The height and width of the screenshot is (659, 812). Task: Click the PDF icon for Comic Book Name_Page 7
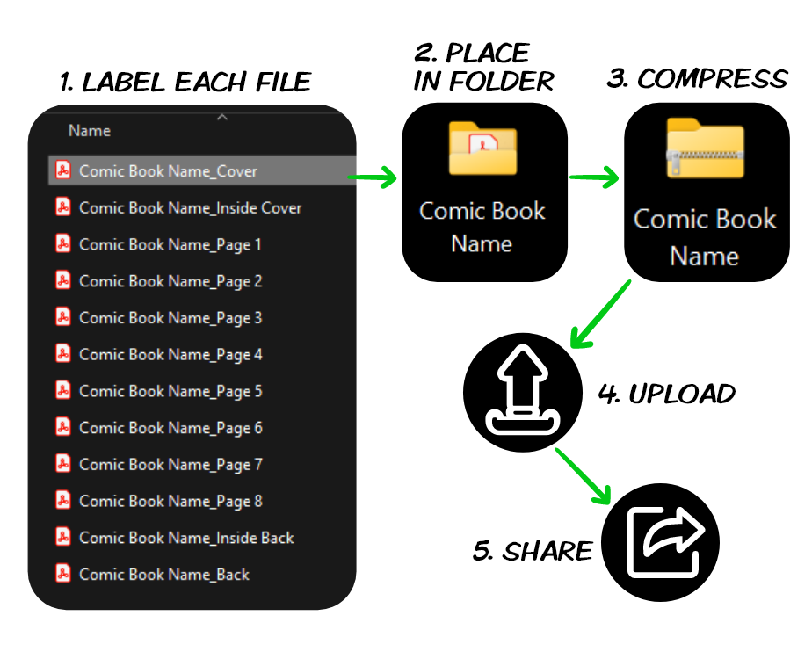click(x=63, y=464)
